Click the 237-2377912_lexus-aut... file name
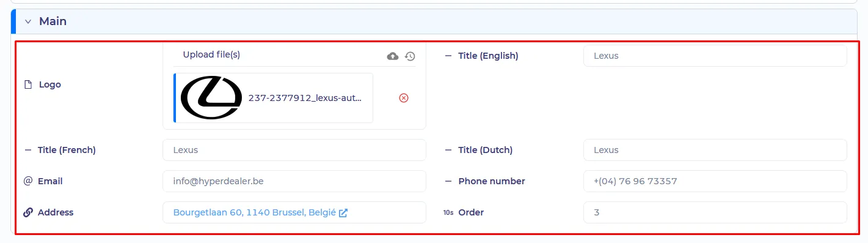This screenshot has height=243, width=868. click(x=305, y=98)
